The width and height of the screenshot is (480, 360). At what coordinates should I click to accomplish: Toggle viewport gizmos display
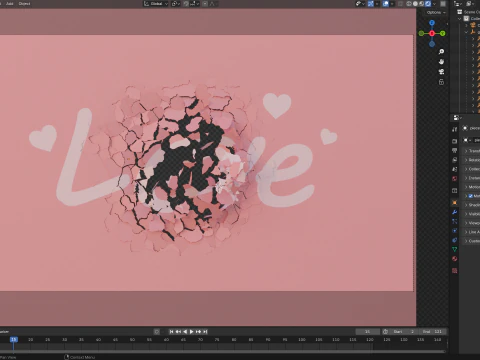pyautogui.click(x=371, y=4)
